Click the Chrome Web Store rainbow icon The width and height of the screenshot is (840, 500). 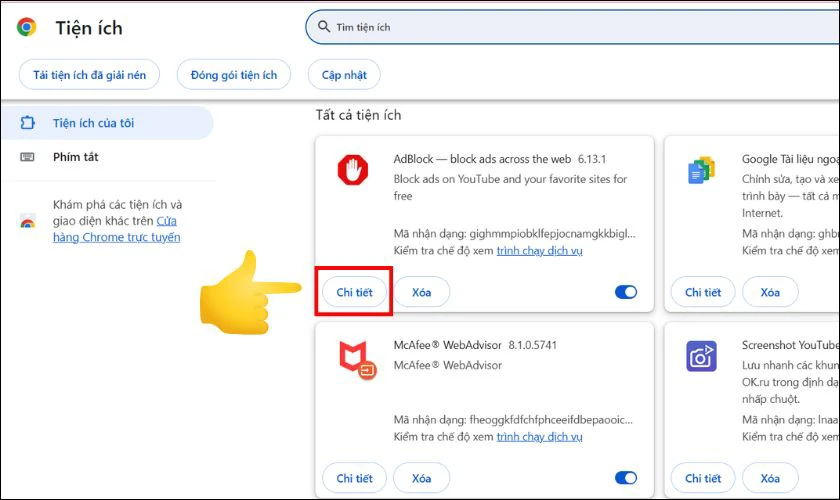coord(27,221)
